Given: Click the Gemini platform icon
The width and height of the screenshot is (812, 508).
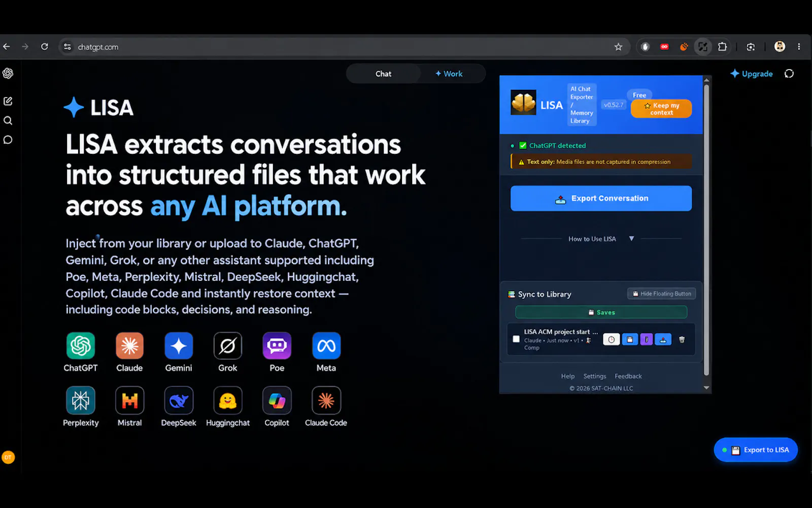Looking at the screenshot, I should click(179, 346).
